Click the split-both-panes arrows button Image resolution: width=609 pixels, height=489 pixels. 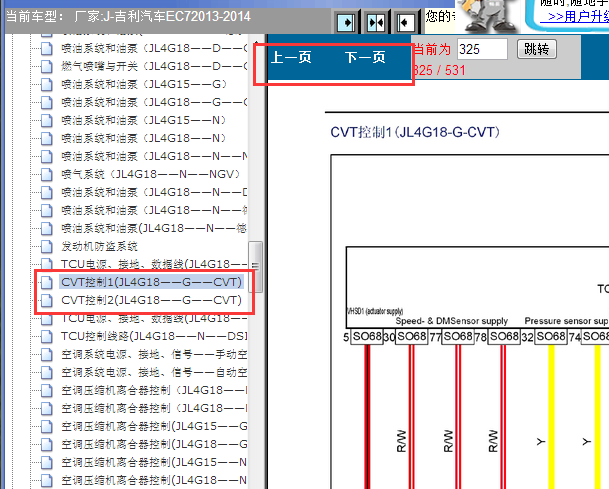376,23
